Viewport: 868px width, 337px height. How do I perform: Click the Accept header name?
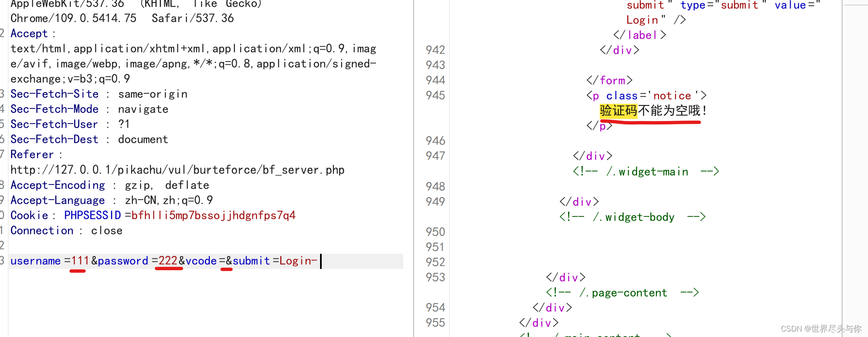click(x=29, y=34)
